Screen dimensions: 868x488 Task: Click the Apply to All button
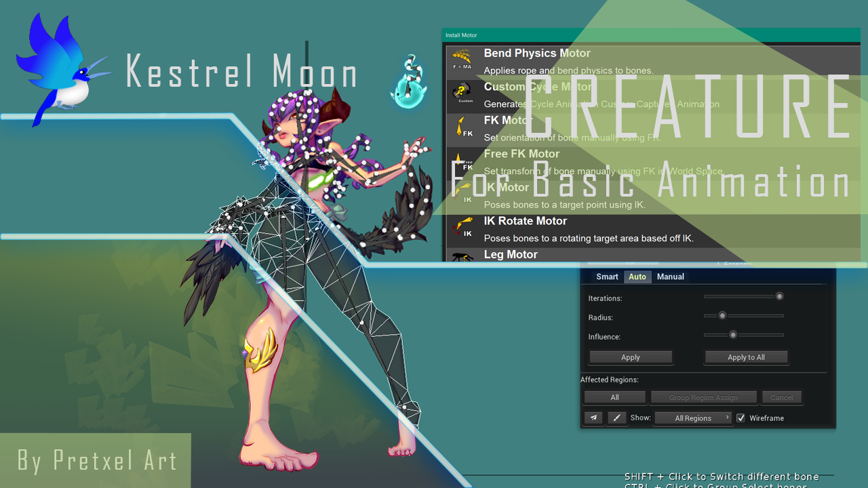click(x=746, y=357)
